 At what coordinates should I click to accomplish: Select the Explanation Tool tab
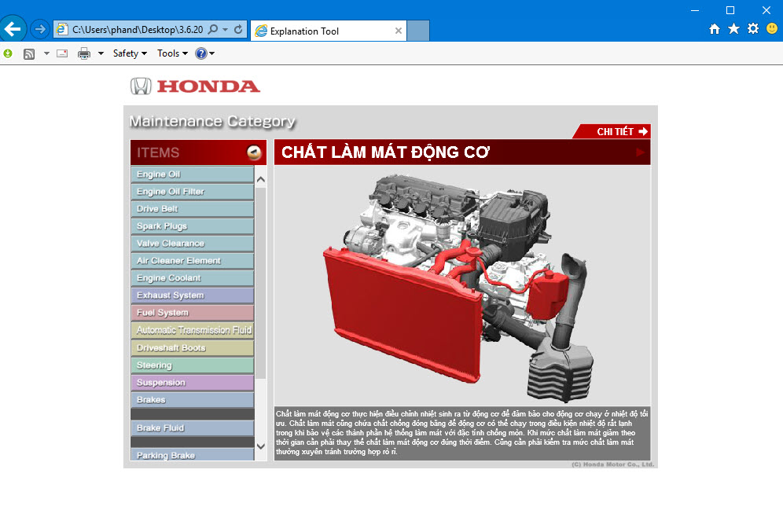pyautogui.click(x=329, y=31)
